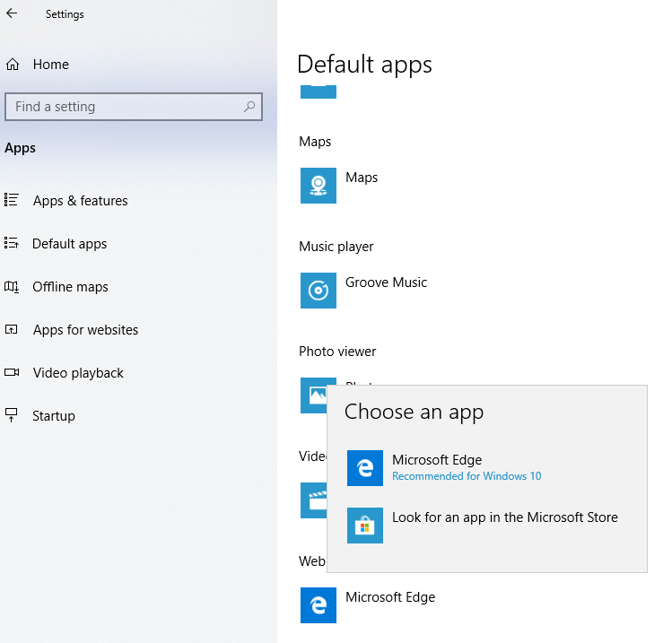Click the Photo viewer label
Viewport: 672px width, 643px height.
pyautogui.click(x=337, y=352)
